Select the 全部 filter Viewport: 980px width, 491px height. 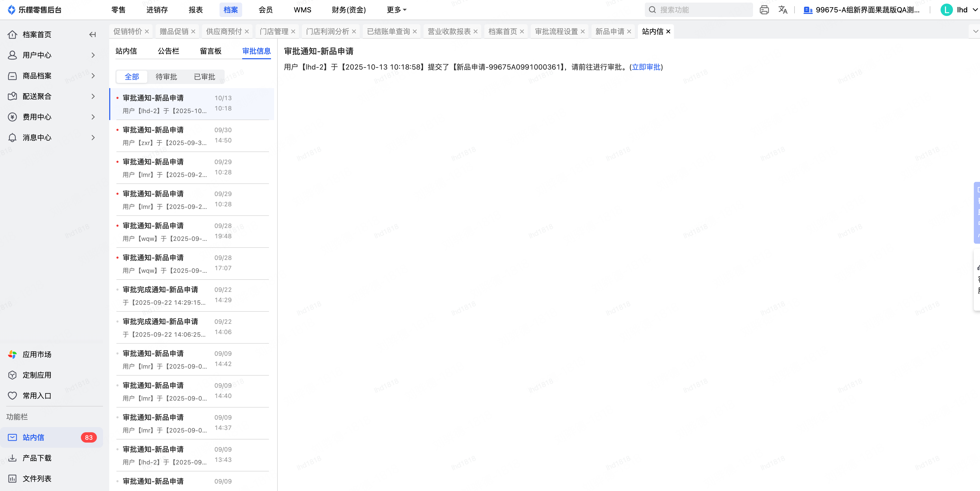click(132, 77)
